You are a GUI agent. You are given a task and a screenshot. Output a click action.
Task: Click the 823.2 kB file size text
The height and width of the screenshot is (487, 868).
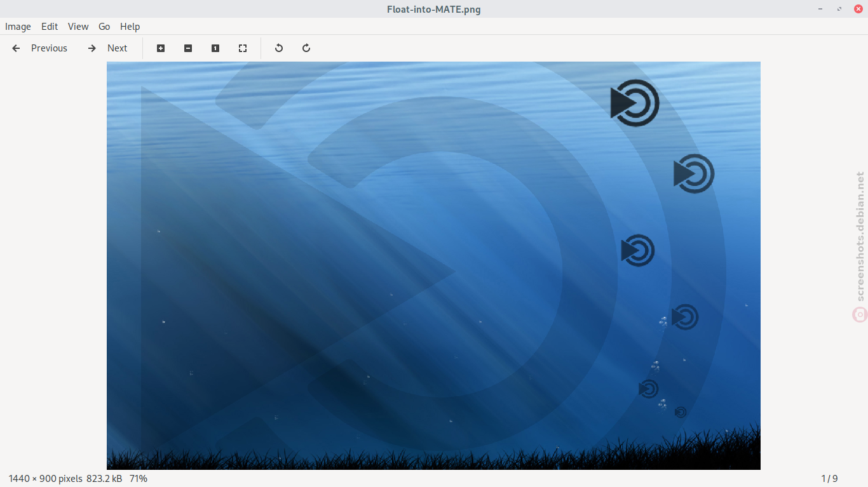point(104,479)
